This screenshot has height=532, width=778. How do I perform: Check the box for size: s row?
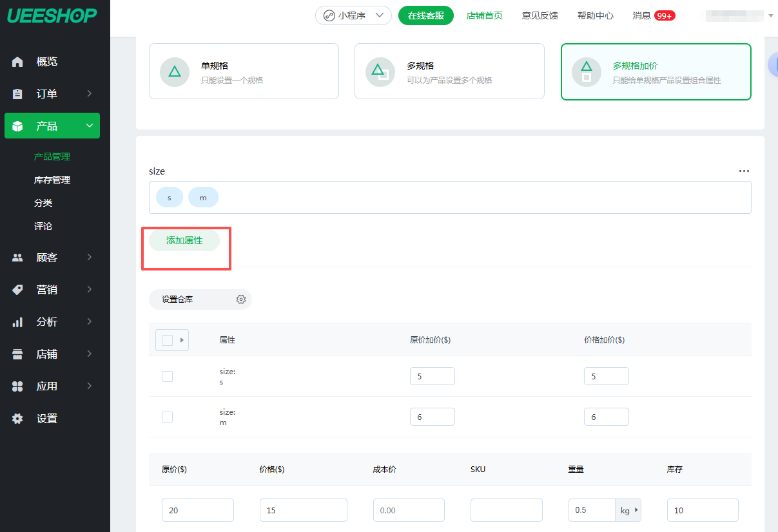tap(167, 376)
